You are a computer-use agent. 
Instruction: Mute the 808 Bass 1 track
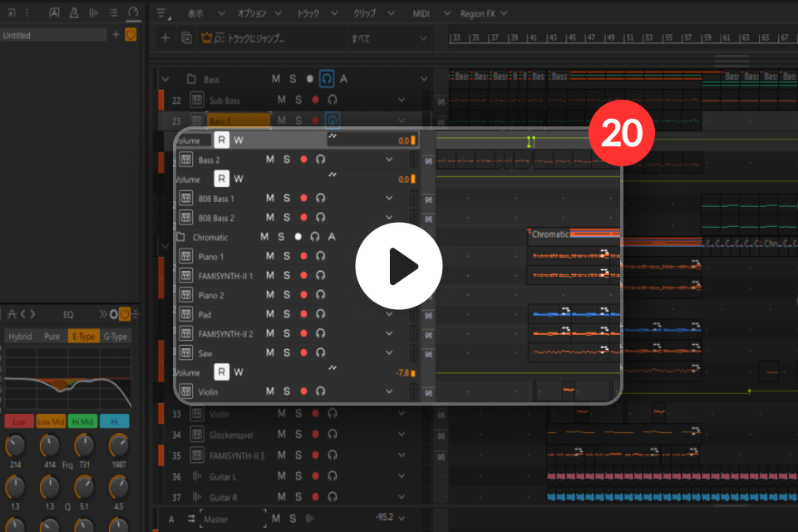[x=269, y=198]
